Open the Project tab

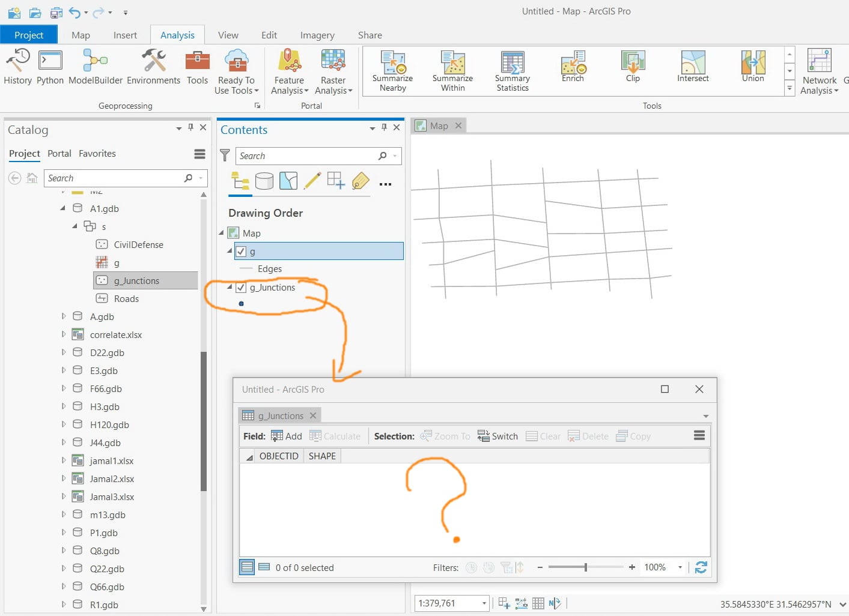point(29,35)
